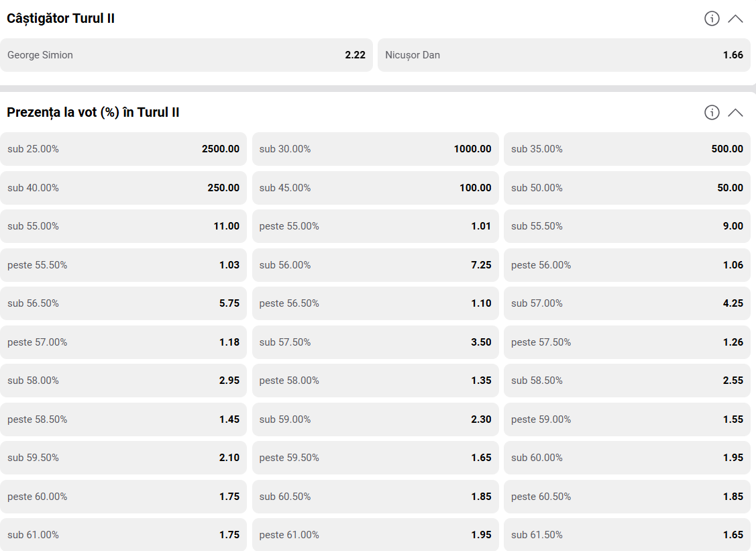This screenshot has width=756, height=551.
Task: Select sub 56.50% odds 5.75
Action: coord(123,303)
